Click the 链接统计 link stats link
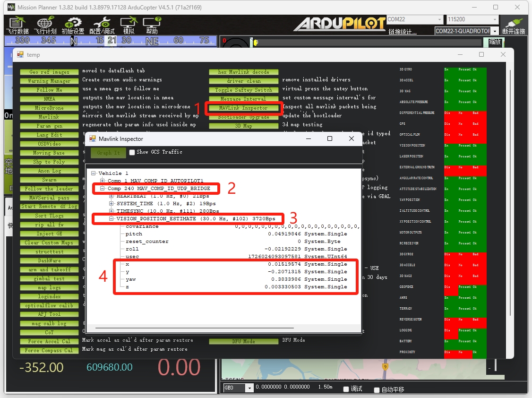532x398 pixels. coord(403,32)
